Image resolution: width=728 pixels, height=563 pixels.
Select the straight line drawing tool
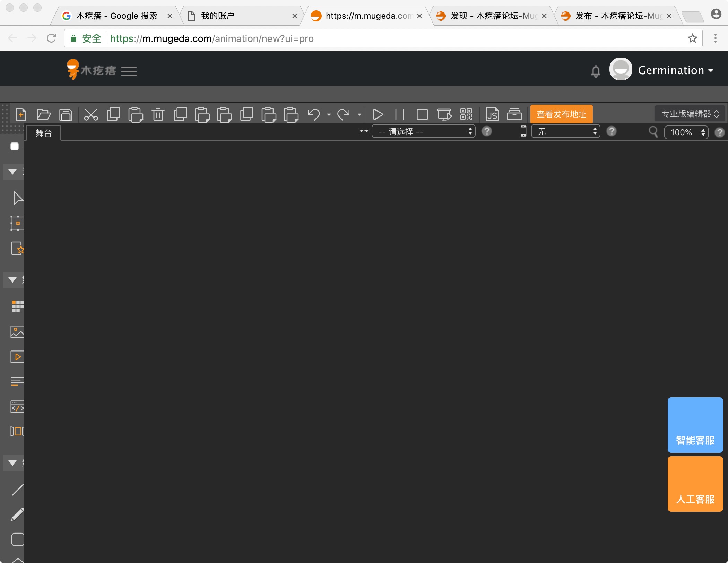pyautogui.click(x=18, y=490)
